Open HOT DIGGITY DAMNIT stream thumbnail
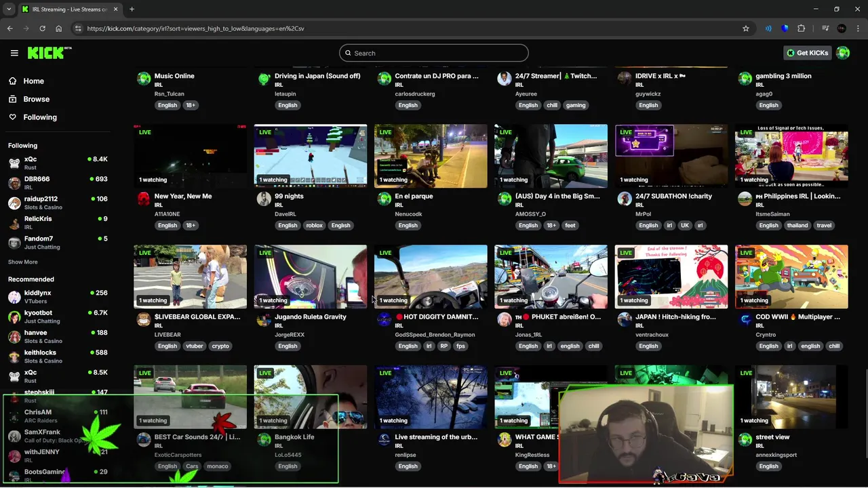This screenshot has width=868, height=488. point(431,277)
